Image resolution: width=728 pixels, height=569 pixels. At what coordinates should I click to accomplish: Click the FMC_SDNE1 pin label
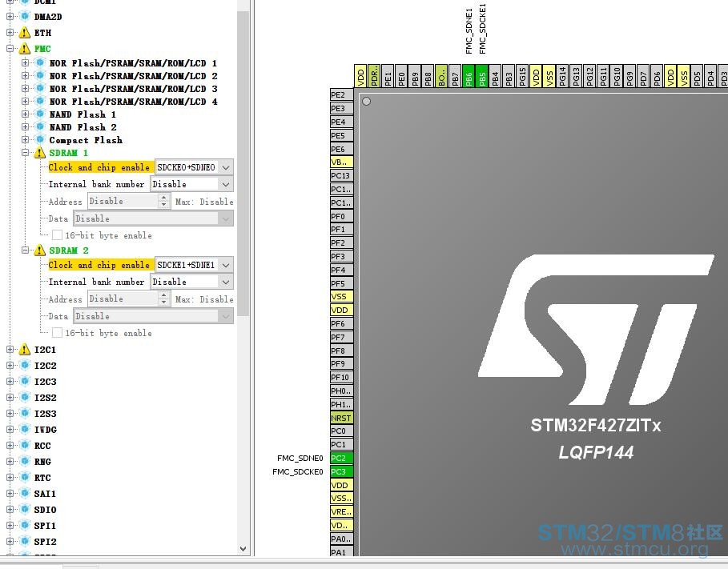(469, 31)
